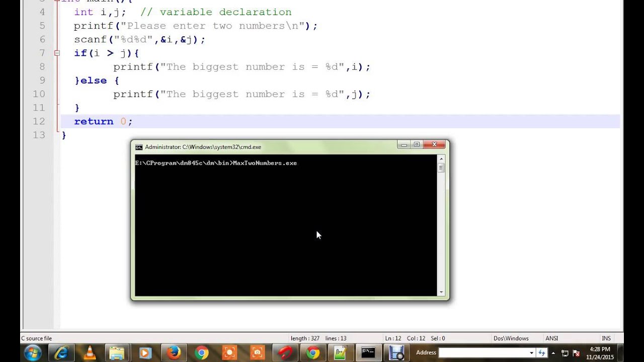Click the cmd window scrollbar up arrow
Image resolution: width=644 pixels, height=362 pixels.
pyautogui.click(x=441, y=158)
